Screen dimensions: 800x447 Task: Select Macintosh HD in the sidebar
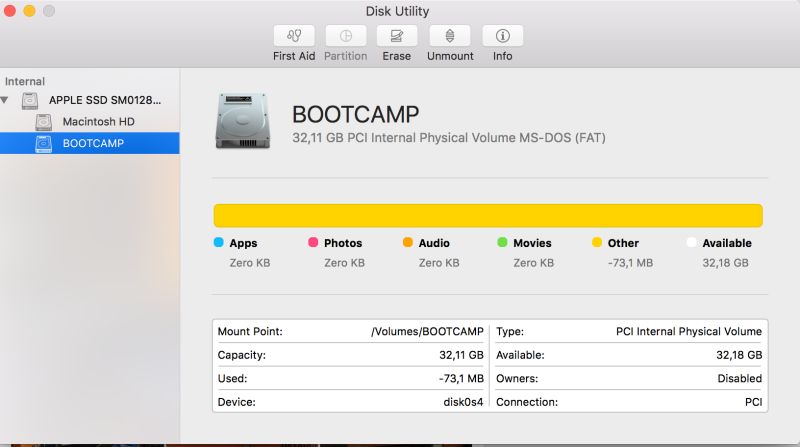coord(89,121)
